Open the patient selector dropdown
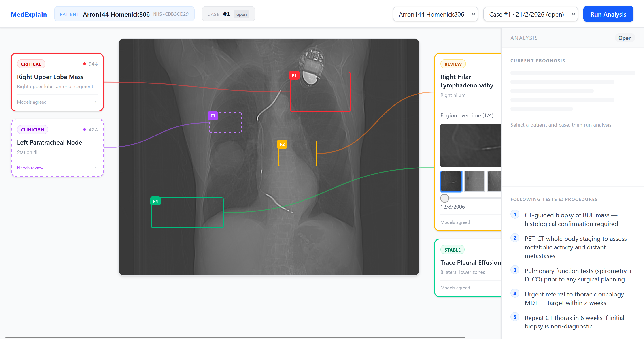This screenshot has height=339, width=644. click(x=435, y=14)
